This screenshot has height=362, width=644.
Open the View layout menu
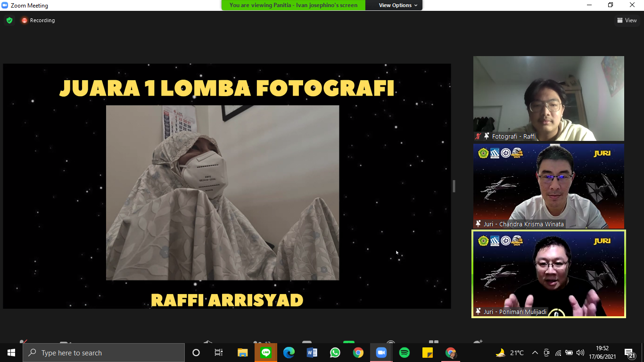(627, 20)
